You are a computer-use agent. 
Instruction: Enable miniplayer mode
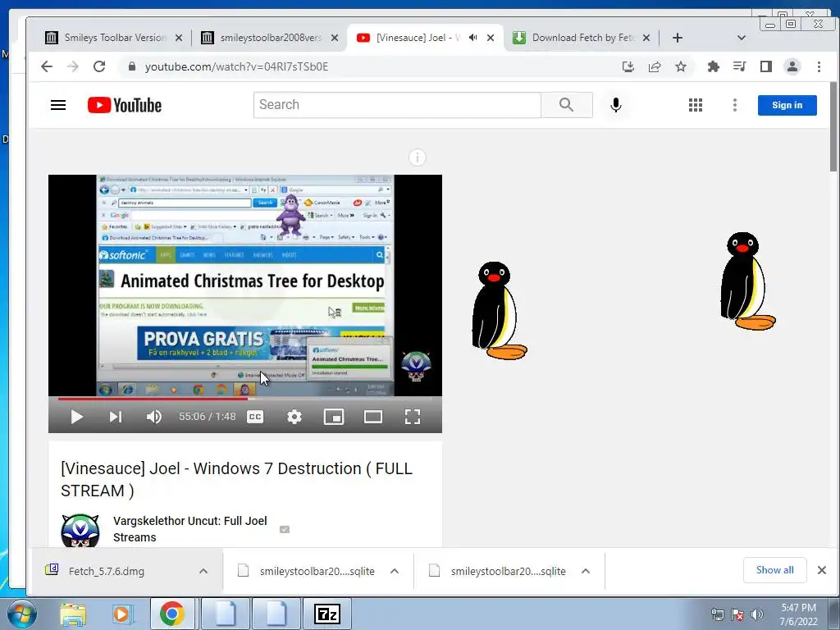334,417
